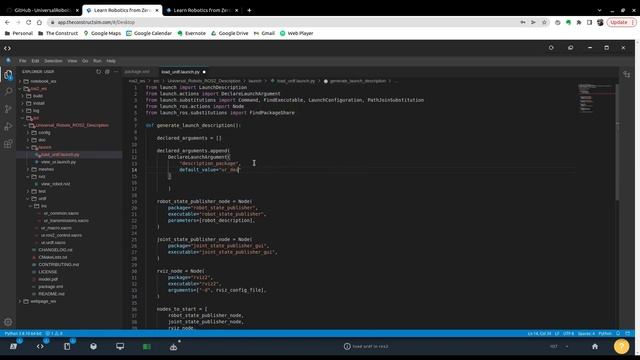Viewport: 640px width, 360px height.
Task: Open CMakeLists.txt in the explorer
Action: 53,257
